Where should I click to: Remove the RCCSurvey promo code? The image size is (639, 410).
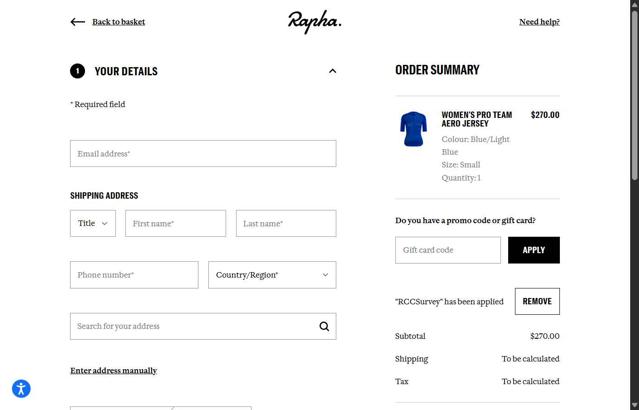tap(537, 301)
